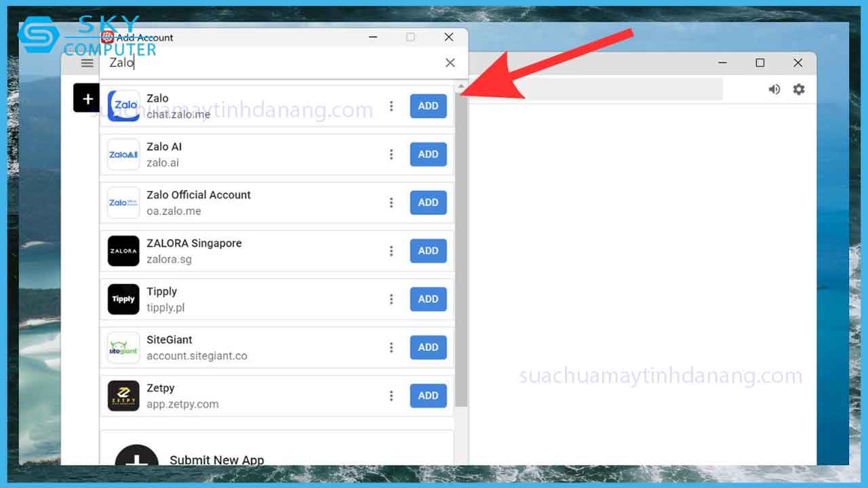The width and height of the screenshot is (868, 488).
Task: Click the zalora.sg domain text
Action: point(169,260)
